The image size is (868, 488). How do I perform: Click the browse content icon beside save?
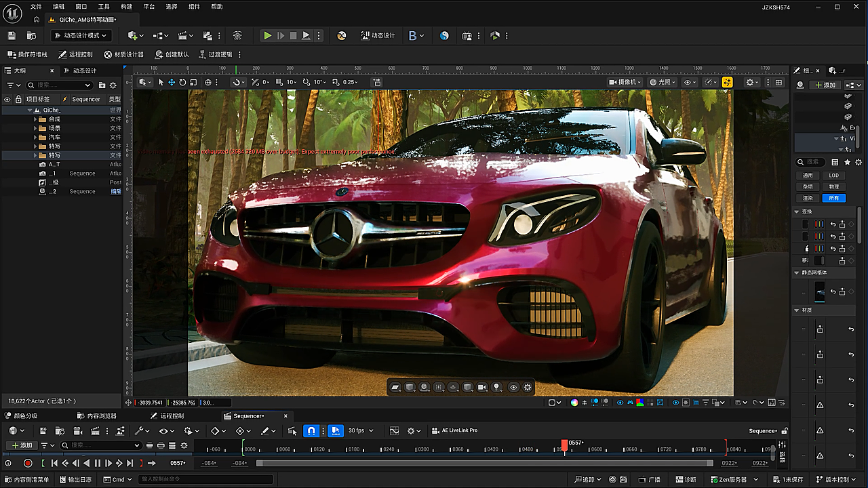pos(31,35)
